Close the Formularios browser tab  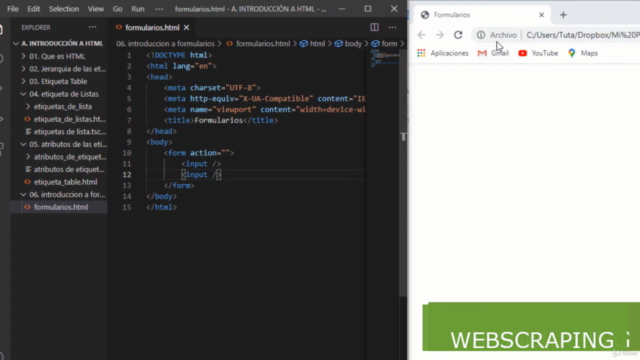(541, 15)
